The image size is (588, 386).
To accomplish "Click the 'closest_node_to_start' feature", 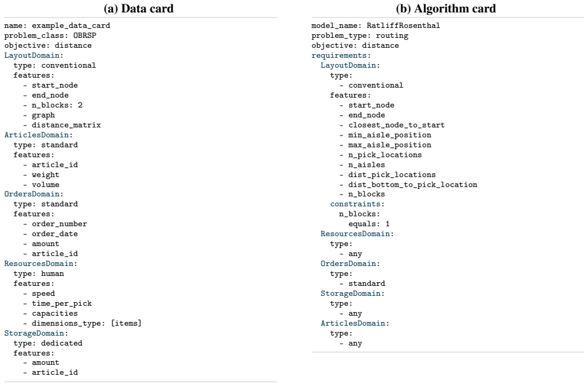I will (x=397, y=125).
